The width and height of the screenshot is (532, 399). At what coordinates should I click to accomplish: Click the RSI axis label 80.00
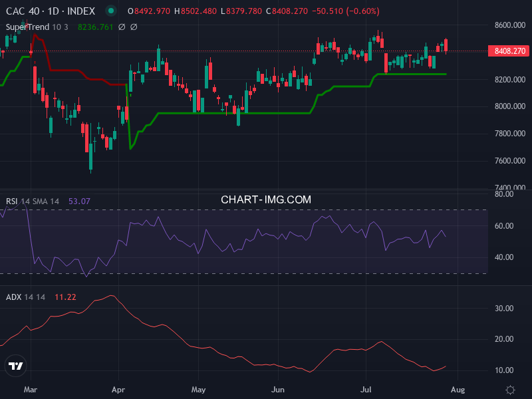click(504, 194)
